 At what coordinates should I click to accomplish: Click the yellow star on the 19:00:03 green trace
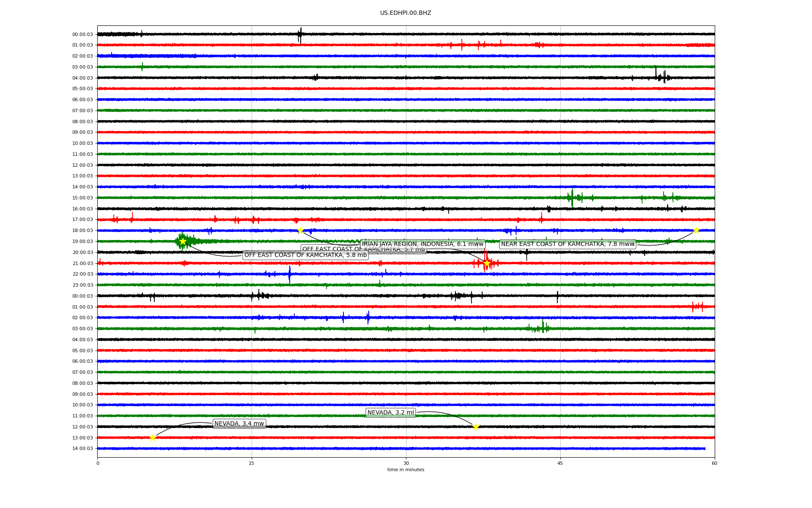pos(183,241)
